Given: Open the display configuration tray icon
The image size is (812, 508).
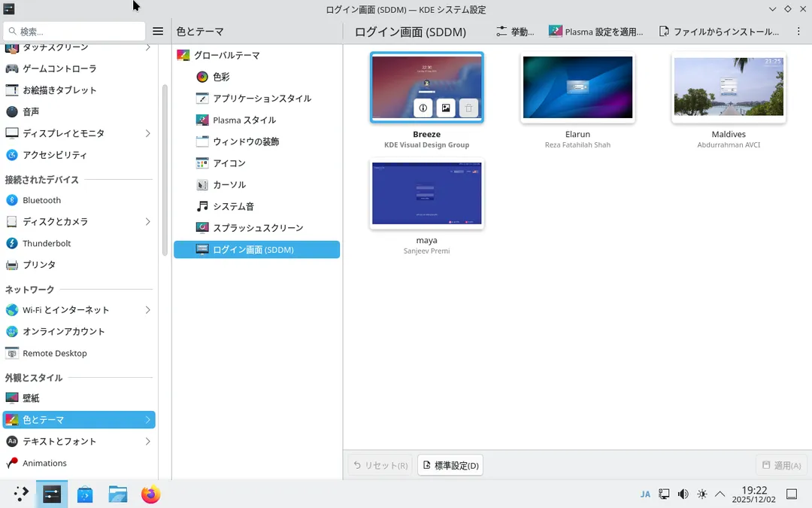Looking at the screenshot, I should tap(664, 494).
